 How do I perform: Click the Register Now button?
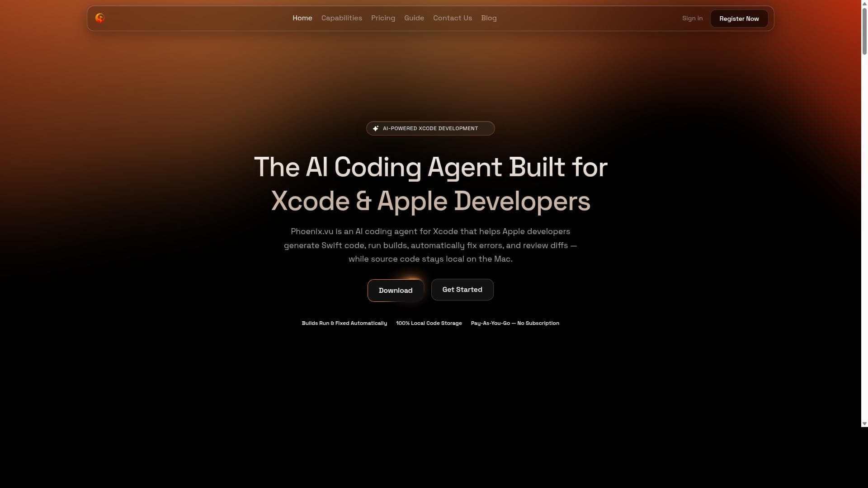(739, 19)
